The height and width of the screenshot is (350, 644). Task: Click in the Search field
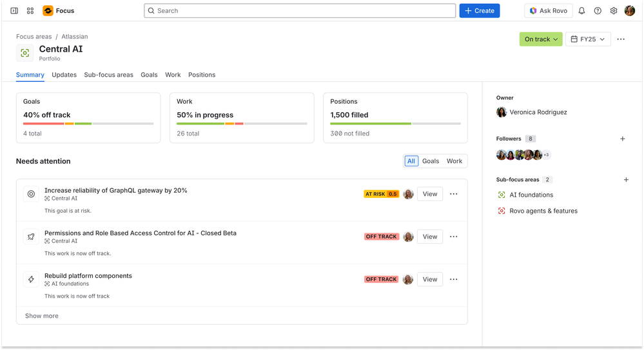(x=300, y=11)
